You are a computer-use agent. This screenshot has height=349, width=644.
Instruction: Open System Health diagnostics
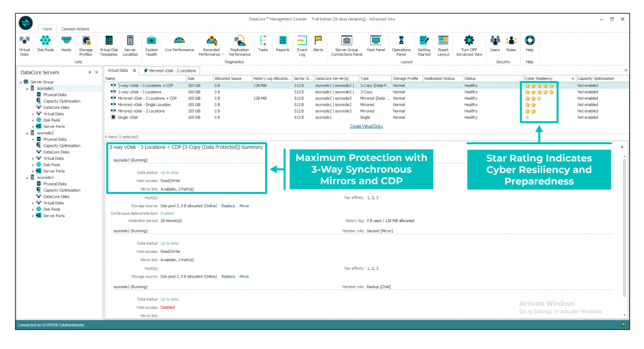[x=152, y=46]
